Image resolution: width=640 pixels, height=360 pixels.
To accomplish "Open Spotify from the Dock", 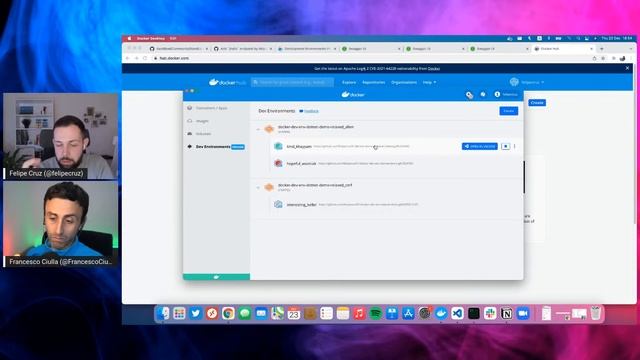I will [x=376, y=313].
